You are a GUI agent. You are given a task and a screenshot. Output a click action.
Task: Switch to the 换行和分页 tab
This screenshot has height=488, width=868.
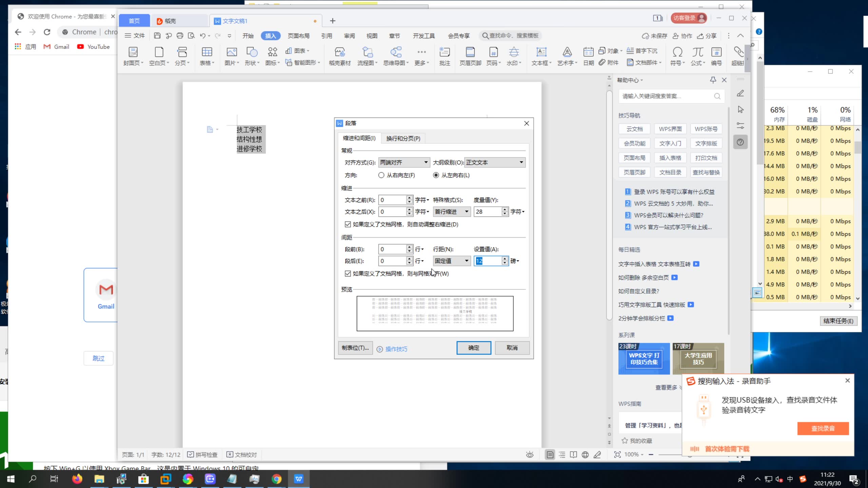(403, 139)
